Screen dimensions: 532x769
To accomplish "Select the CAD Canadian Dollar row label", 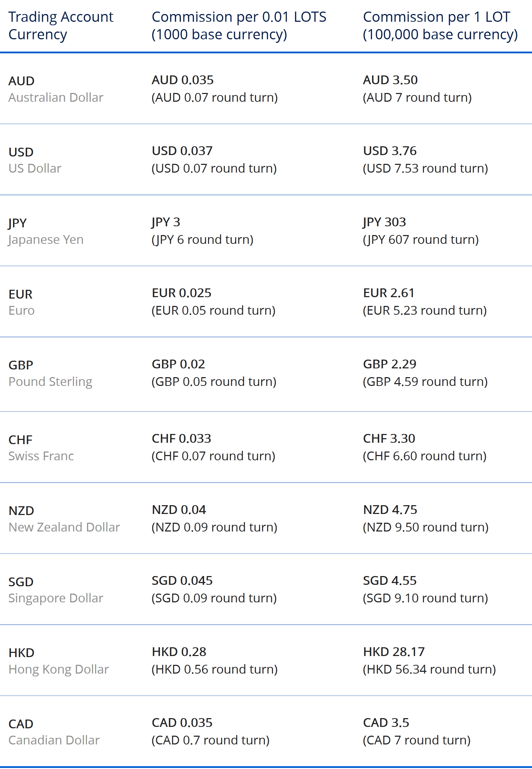I will pos(54,732).
